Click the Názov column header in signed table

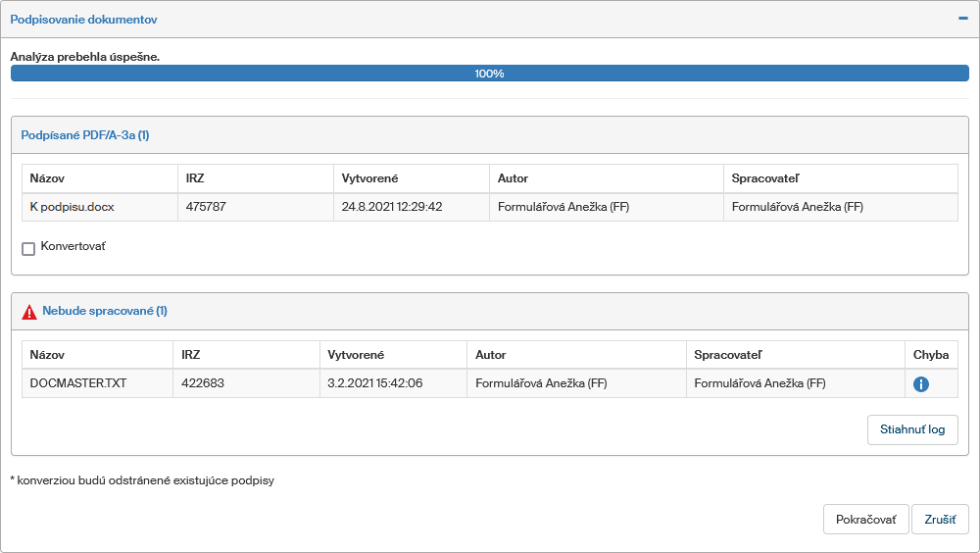47,178
